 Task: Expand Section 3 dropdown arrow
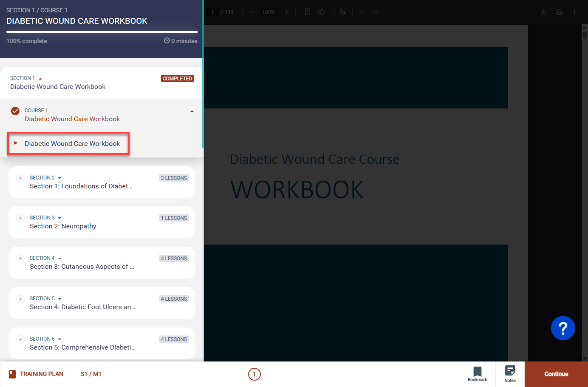pos(60,218)
